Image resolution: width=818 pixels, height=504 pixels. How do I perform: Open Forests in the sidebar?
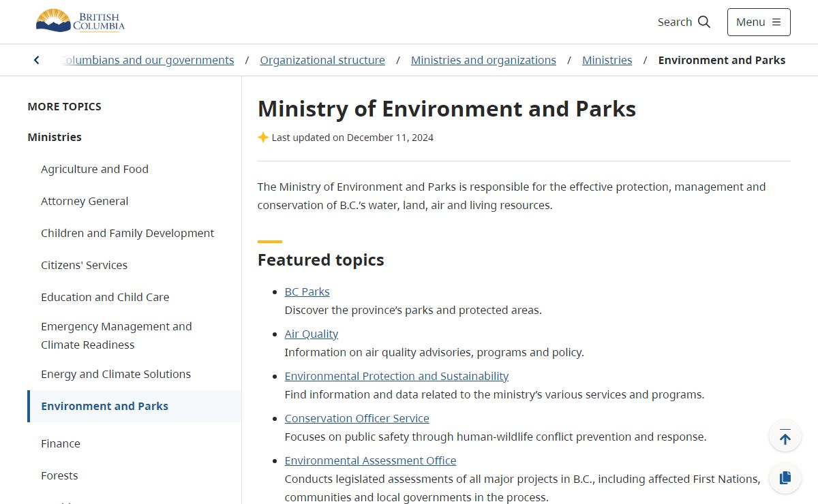59,475
